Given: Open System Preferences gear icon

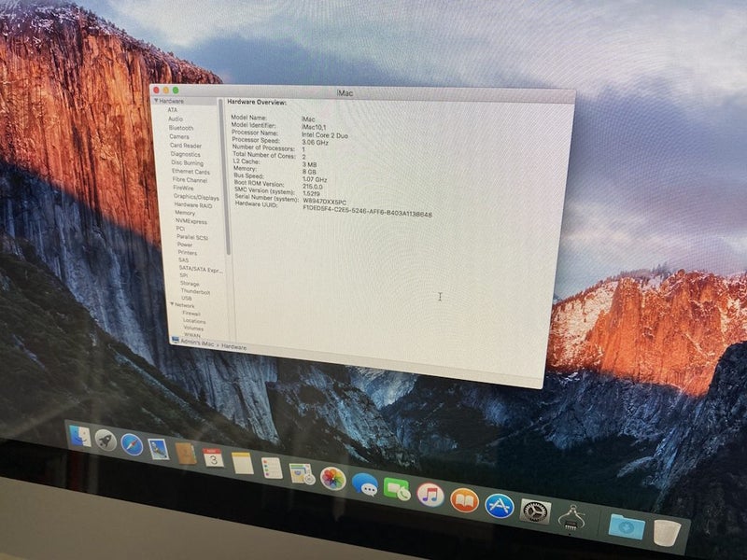Looking at the screenshot, I should (535, 511).
